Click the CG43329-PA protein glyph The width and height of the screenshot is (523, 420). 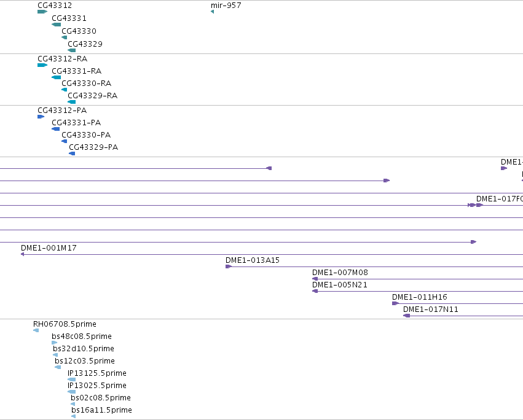[72, 154]
